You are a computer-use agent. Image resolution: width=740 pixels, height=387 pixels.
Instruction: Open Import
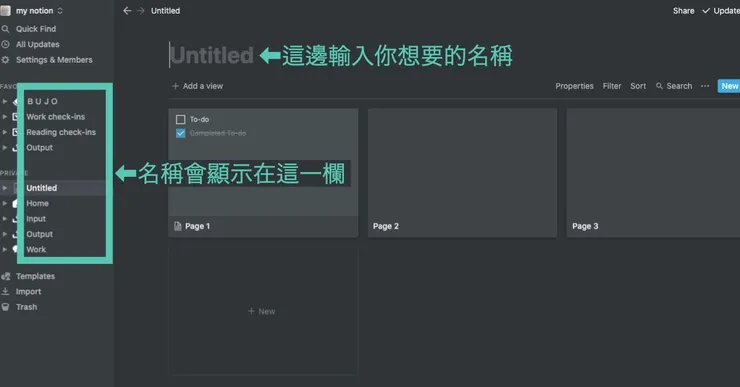tap(28, 292)
